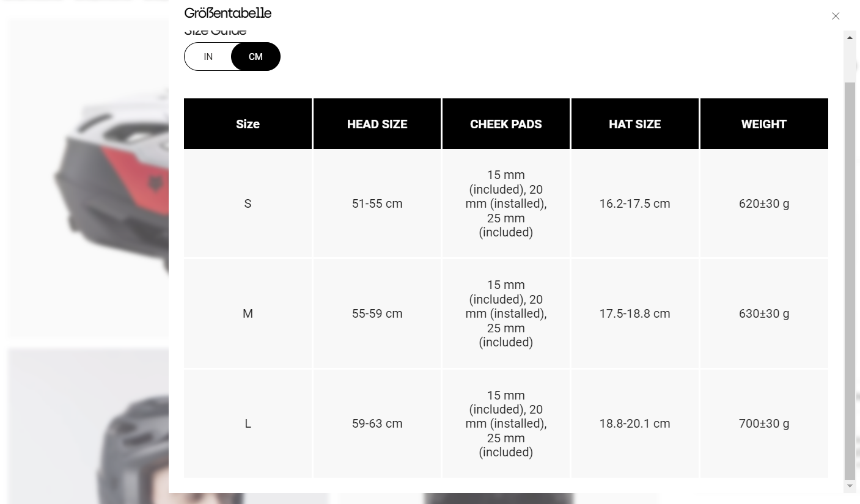Click the size guide scrollbar thumb

850,275
